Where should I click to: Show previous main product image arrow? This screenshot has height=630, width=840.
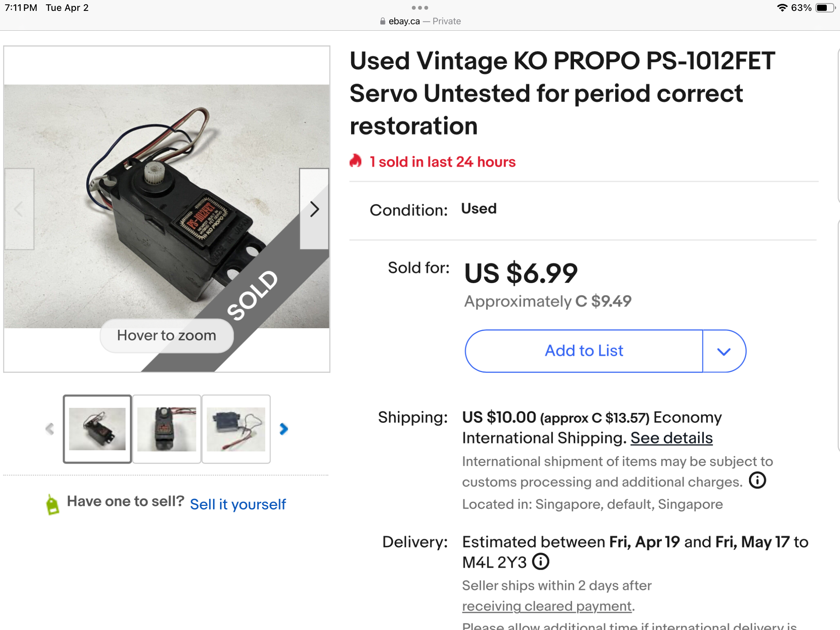pyautogui.click(x=19, y=209)
